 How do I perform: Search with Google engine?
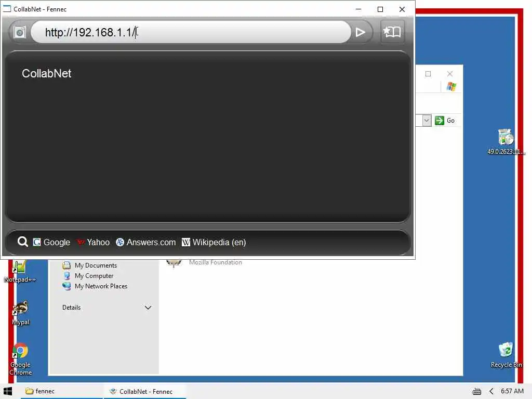click(x=51, y=242)
